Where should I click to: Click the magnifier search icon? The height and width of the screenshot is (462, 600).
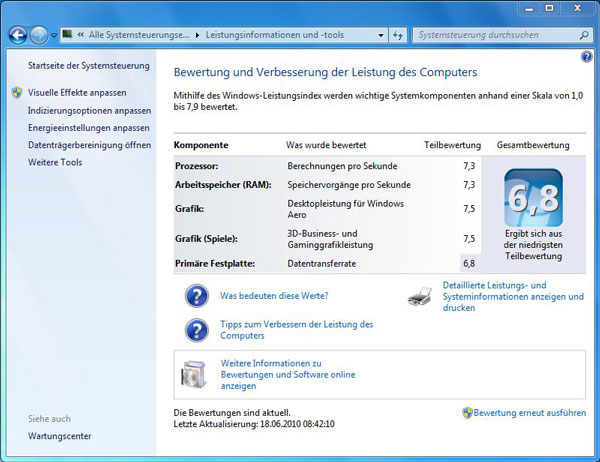584,35
